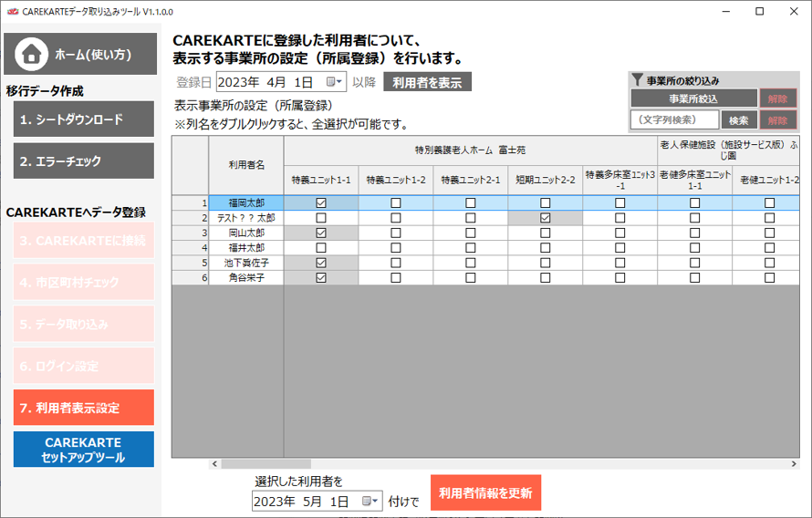Viewport: 812px width, 518px height.
Task: Click 3. CAREKARTEに接続
Action: coord(84,240)
